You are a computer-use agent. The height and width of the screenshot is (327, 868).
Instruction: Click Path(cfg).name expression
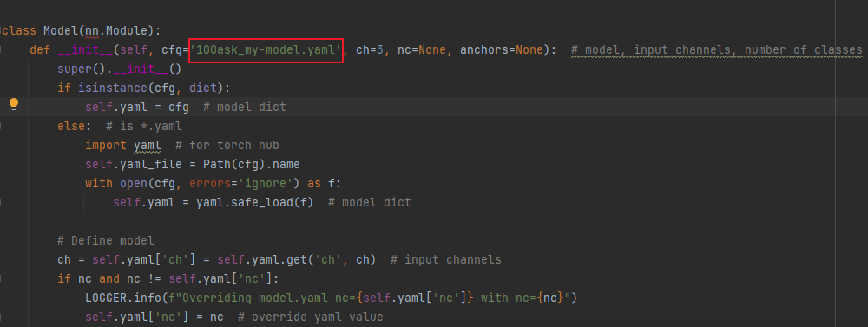point(252,164)
